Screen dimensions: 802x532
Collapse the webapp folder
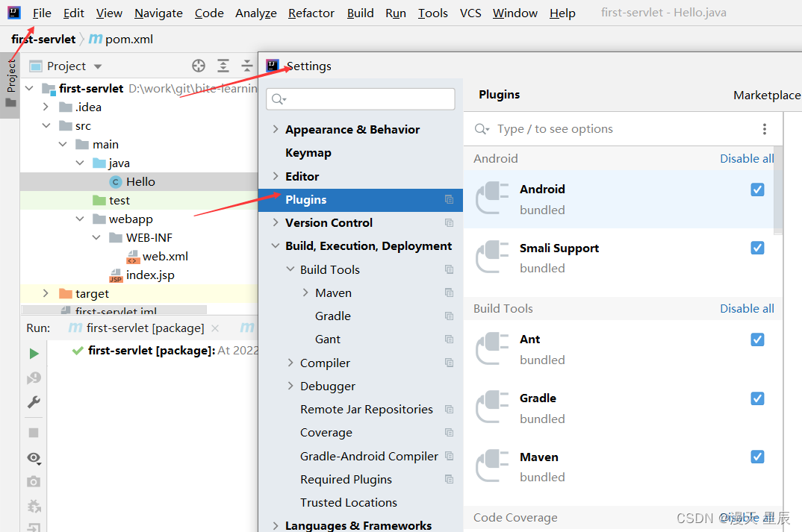(x=80, y=219)
